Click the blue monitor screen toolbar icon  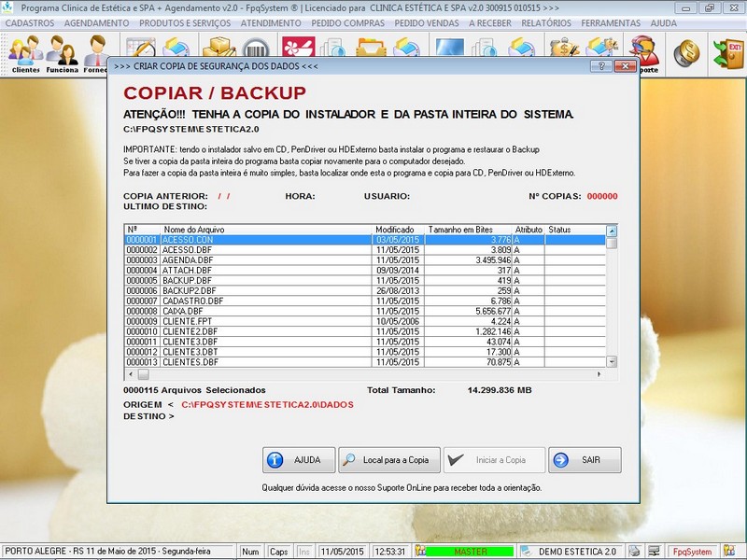[x=449, y=48]
